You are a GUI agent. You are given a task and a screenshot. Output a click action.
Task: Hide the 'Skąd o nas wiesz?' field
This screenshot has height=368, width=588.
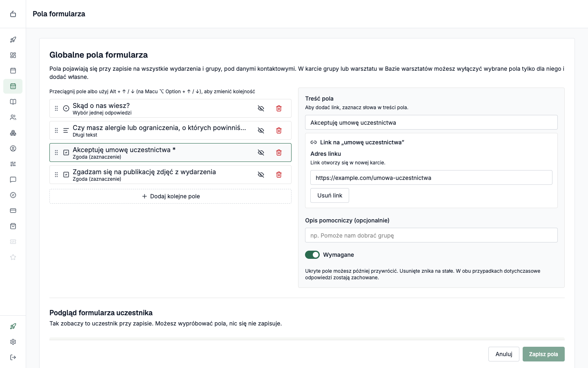(x=261, y=108)
